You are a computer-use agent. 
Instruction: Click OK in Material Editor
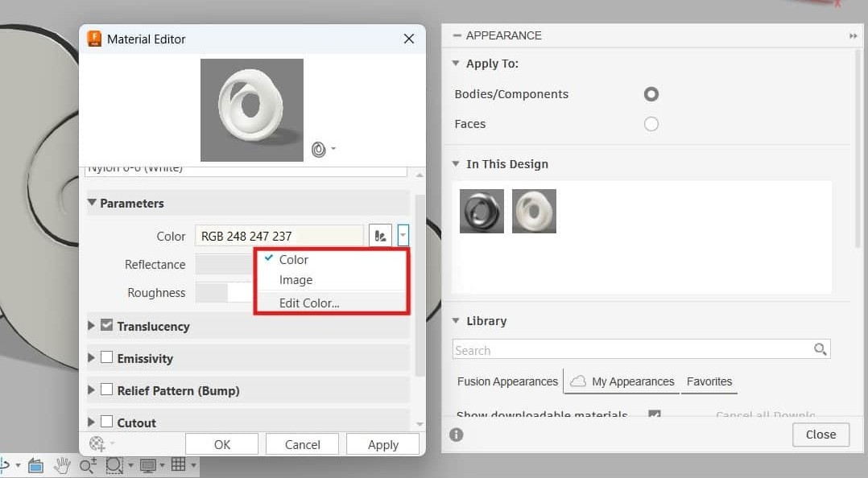[222, 444]
